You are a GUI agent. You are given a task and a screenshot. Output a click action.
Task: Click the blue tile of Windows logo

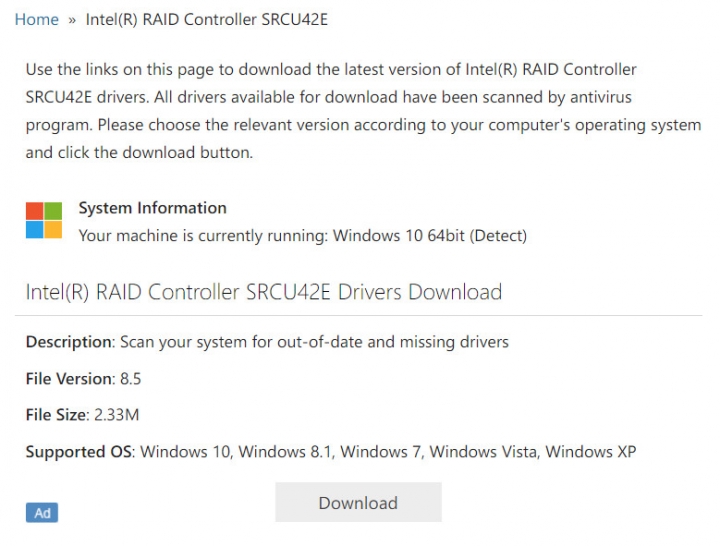[x=34, y=230]
